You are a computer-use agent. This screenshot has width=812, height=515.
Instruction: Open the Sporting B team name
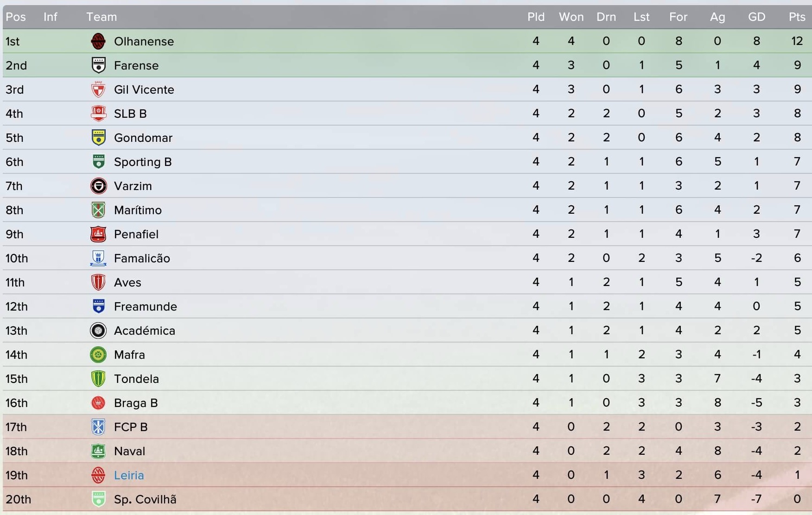pyautogui.click(x=143, y=162)
